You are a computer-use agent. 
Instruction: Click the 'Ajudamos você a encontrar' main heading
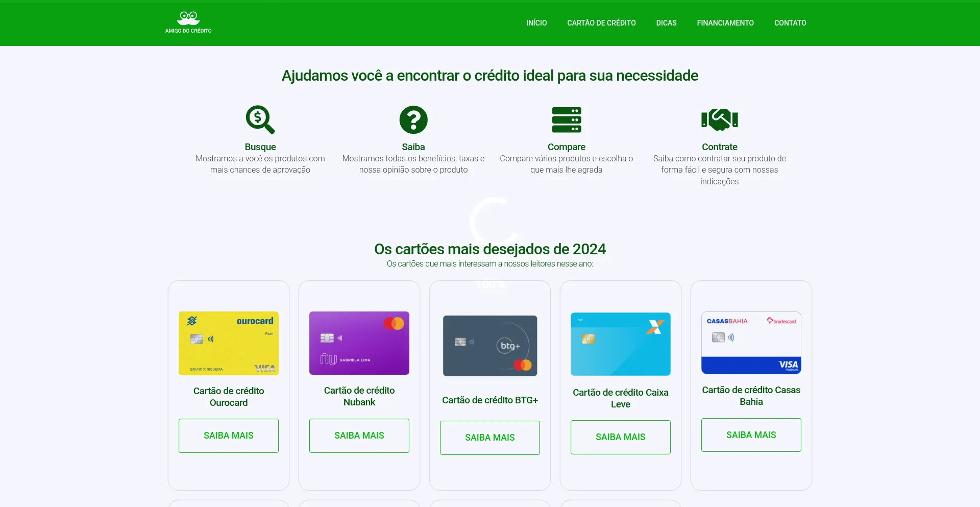coord(490,76)
